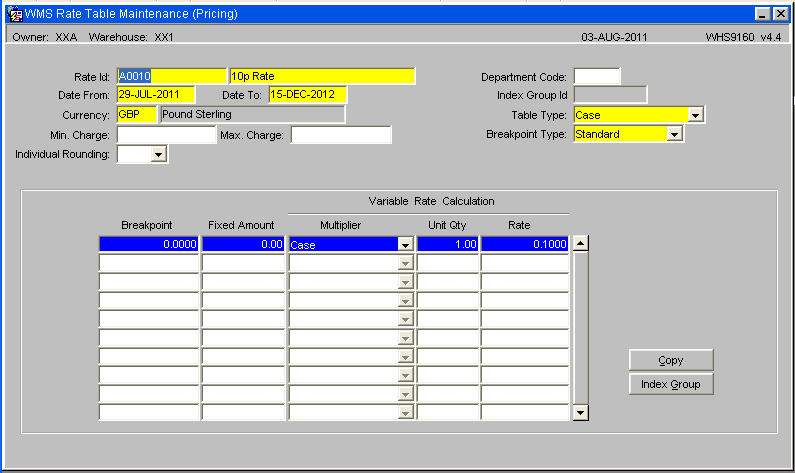Screen dimensions: 795x473
Task: Click the Variable Rate Calculation heading
Action: point(431,201)
